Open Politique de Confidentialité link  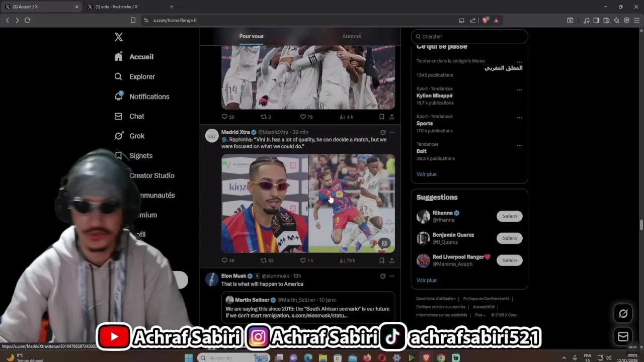coord(486,299)
